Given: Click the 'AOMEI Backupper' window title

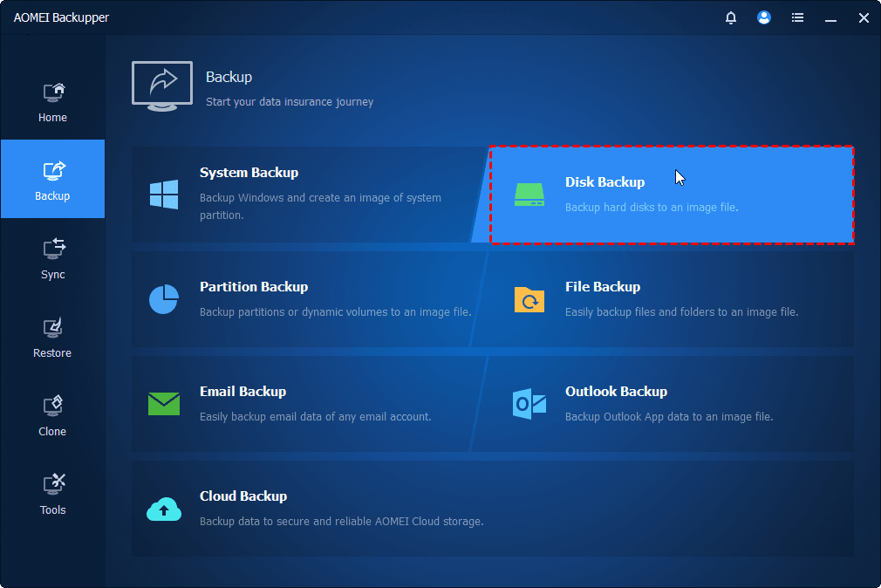Looking at the screenshot, I should coord(61,18).
